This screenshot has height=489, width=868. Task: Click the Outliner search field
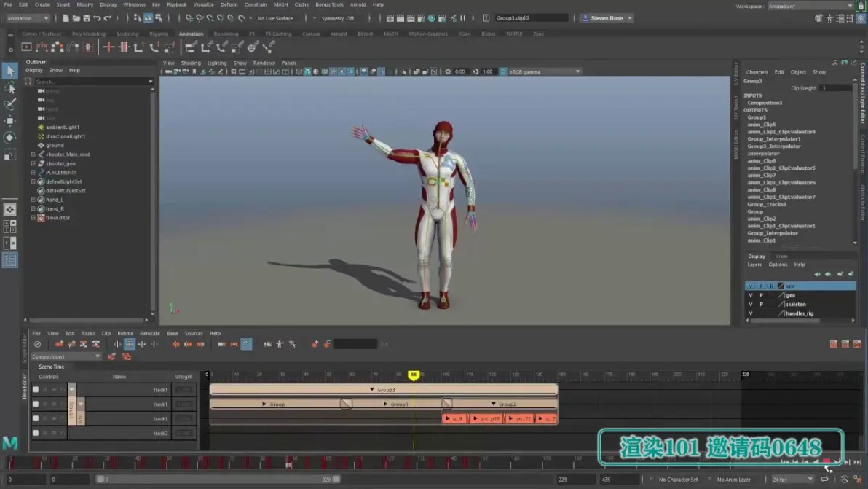click(x=92, y=82)
